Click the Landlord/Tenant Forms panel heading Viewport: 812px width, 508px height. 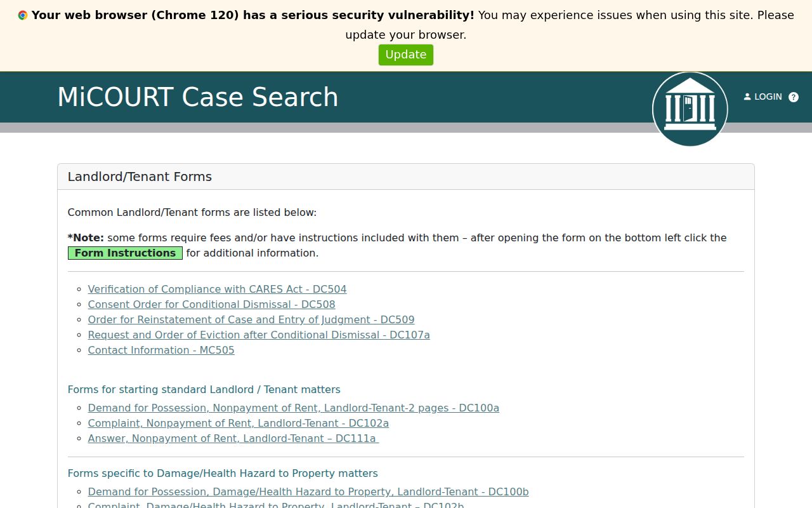point(140,177)
